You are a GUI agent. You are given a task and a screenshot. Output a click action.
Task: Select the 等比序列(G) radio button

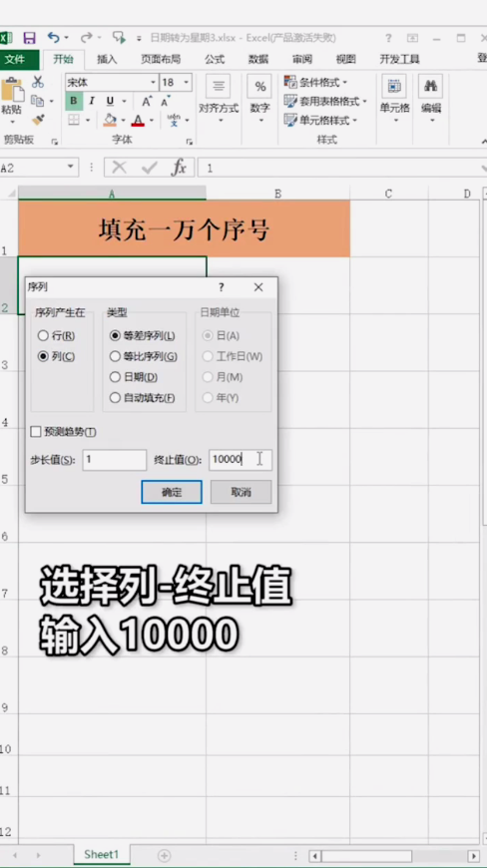115,356
